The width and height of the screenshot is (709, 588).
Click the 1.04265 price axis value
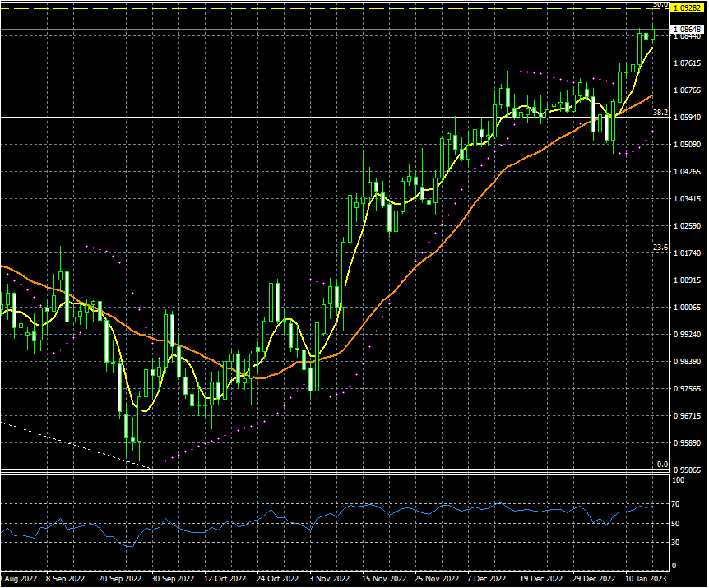pyautogui.click(x=688, y=172)
